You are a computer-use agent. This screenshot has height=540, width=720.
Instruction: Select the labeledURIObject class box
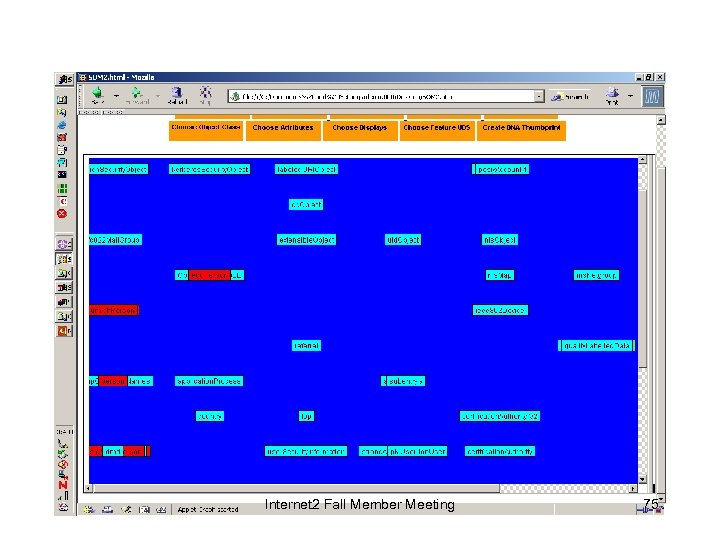(x=306, y=169)
